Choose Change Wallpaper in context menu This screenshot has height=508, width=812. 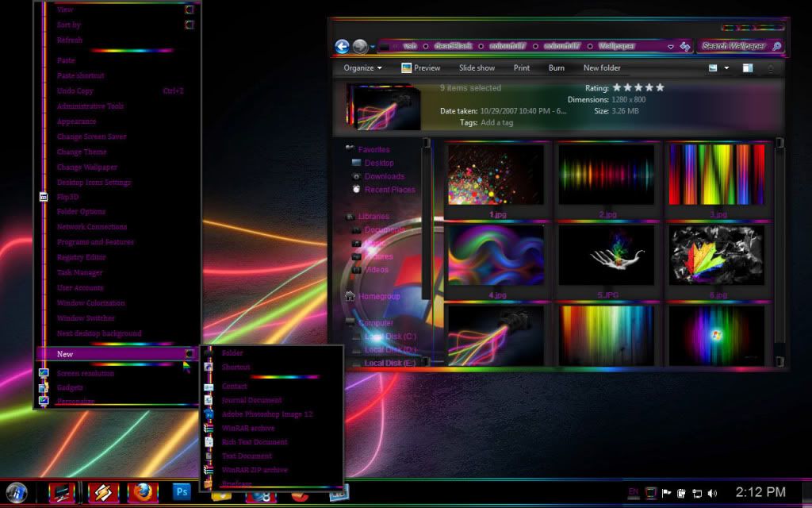click(x=87, y=167)
